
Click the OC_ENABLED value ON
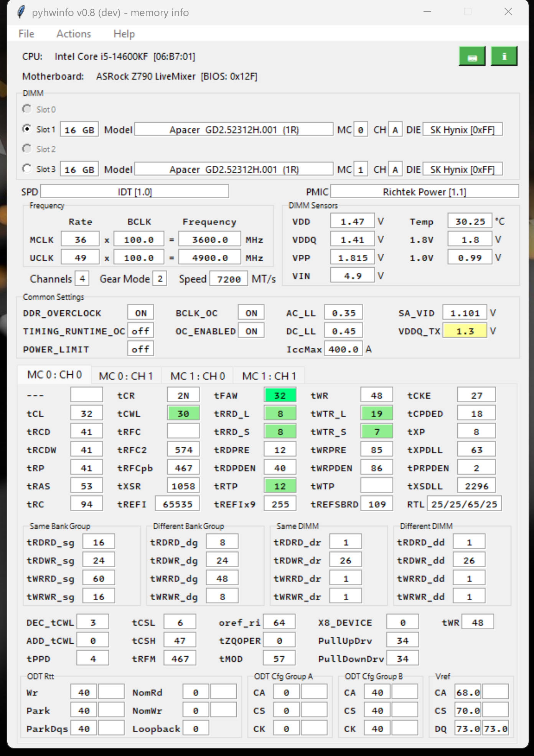pyautogui.click(x=251, y=331)
